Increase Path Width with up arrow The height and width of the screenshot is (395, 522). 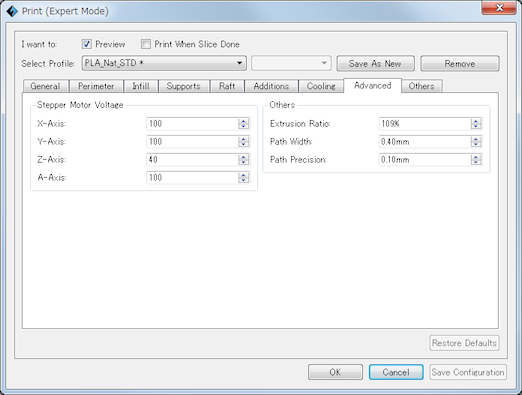pyautogui.click(x=476, y=139)
